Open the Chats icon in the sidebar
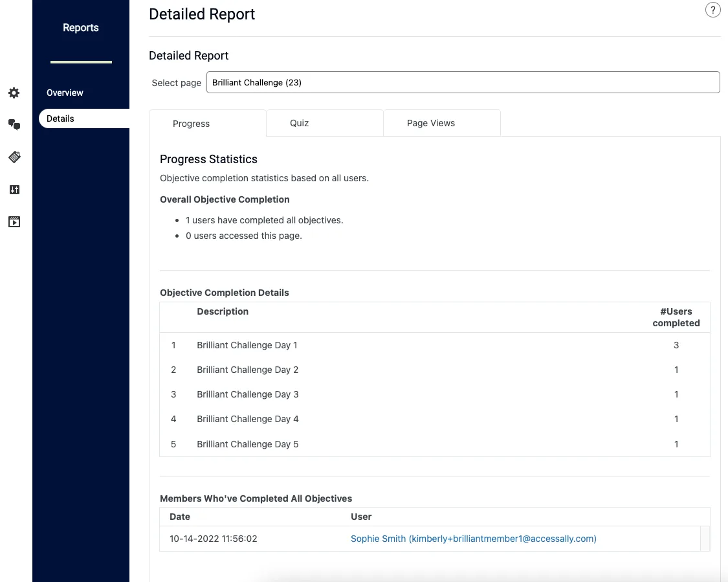 (x=14, y=125)
